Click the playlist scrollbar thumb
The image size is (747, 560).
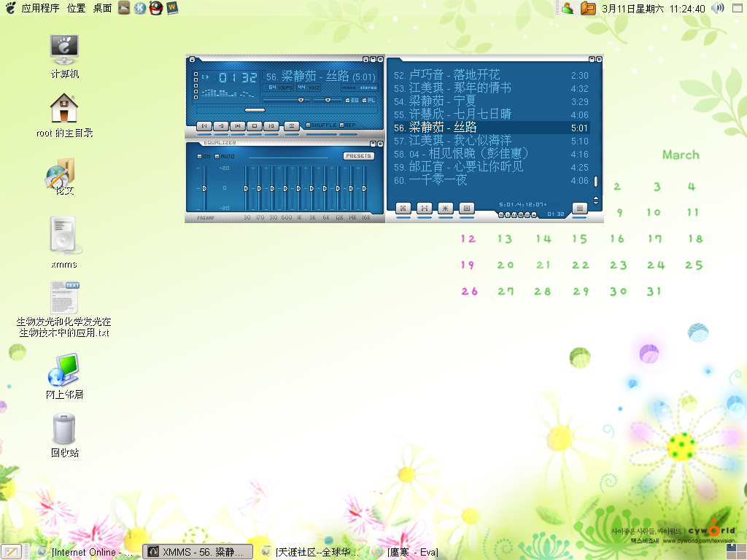pos(595,182)
